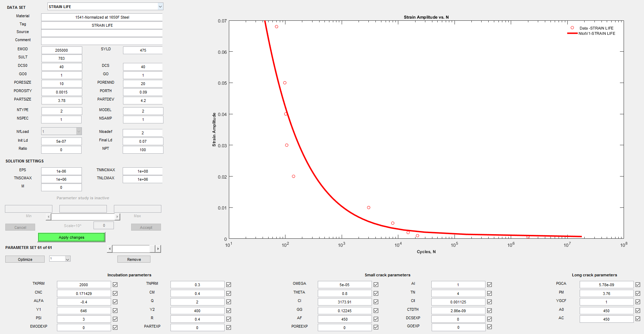This screenshot has width=644, height=334.
Task: Open the DATA SET dropdown
Action: (x=160, y=7)
